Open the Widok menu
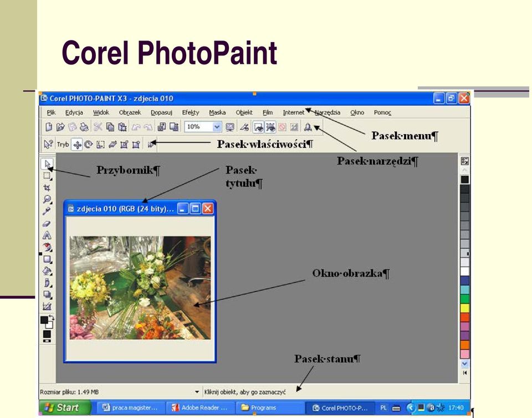The width and height of the screenshot is (532, 418). 101,113
